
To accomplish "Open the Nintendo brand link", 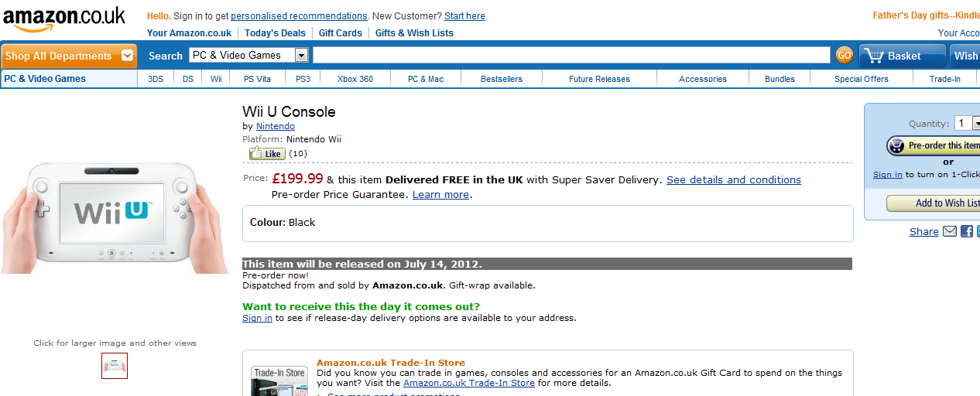I will click(276, 126).
